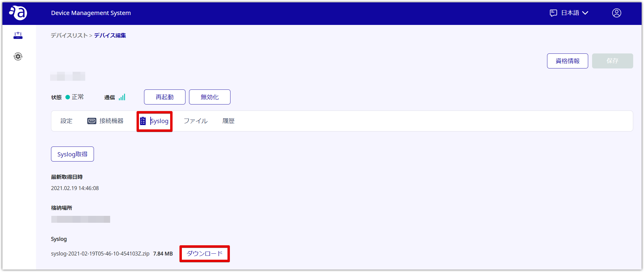Image resolution: width=644 pixels, height=272 pixels.
Task: Click the 資格情報 credentials button
Action: [567, 61]
